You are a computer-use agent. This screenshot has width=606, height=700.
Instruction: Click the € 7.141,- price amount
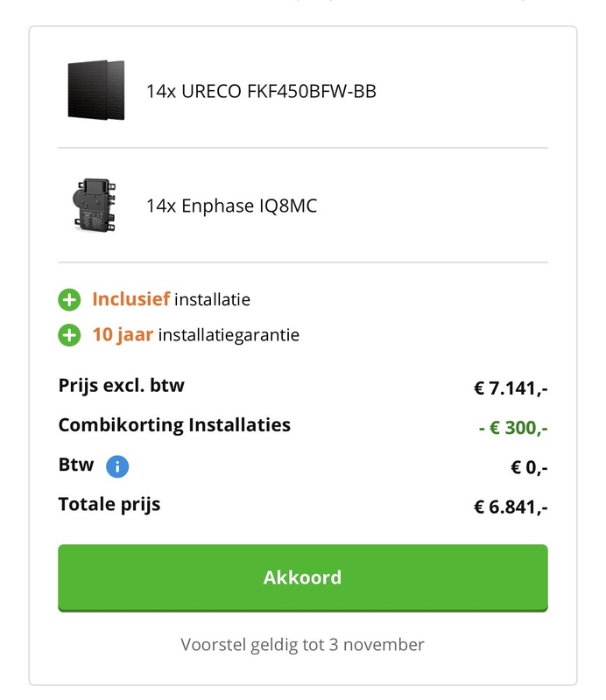pyautogui.click(x=511, y=388)
